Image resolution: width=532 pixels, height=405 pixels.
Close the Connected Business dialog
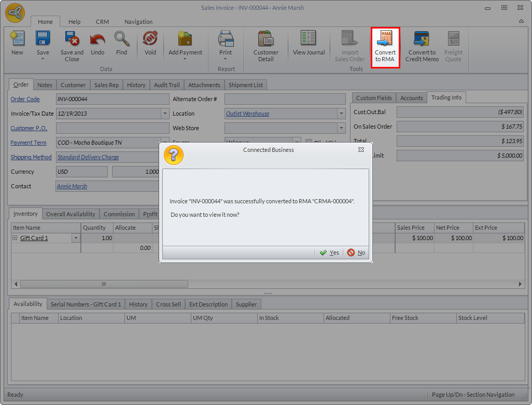pos(361,150)
